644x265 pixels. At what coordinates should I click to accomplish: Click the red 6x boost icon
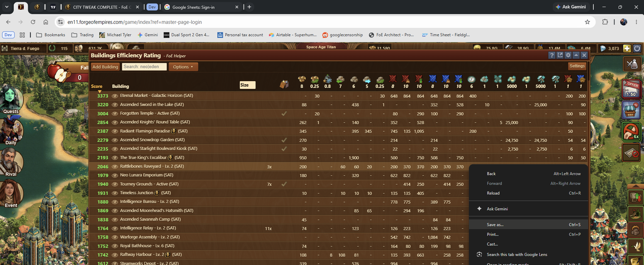tap(631, 131)
